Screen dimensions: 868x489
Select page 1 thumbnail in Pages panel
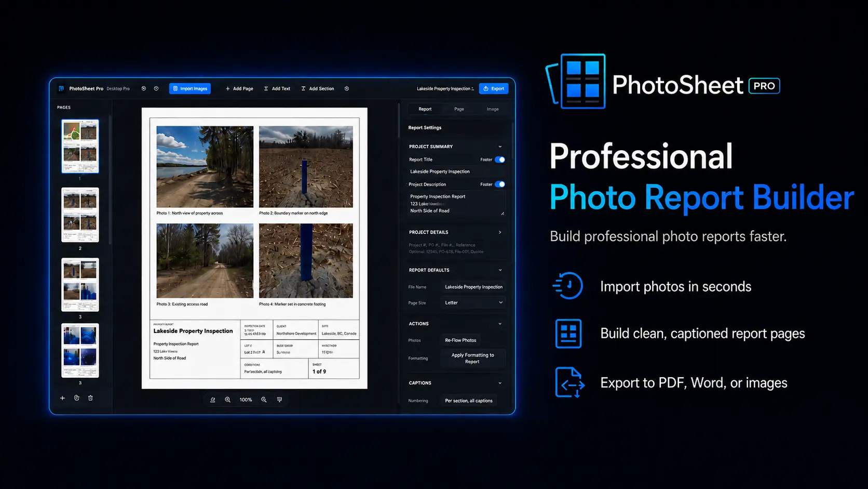tap(80, 146)
